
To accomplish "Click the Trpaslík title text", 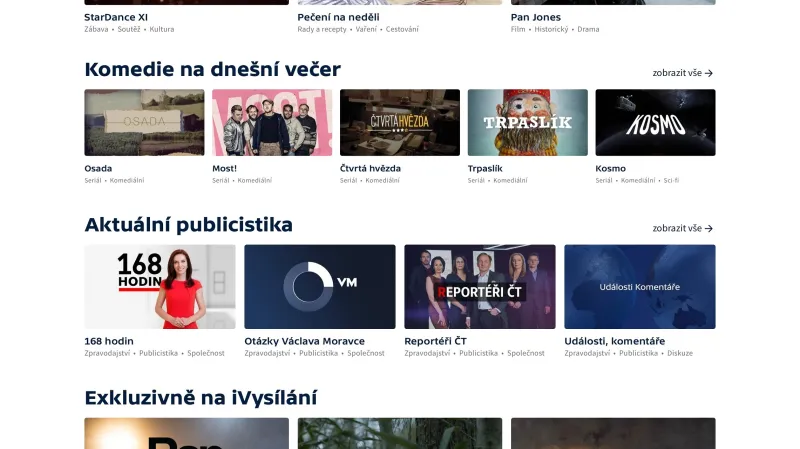I will pyautogui.click(x=485, y=168).
